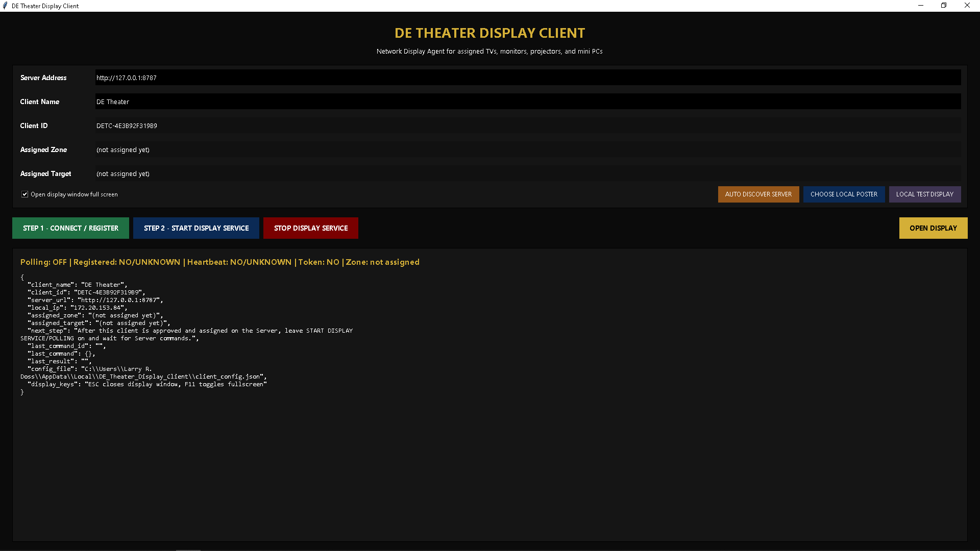980x551 pixels.
Task: Click the Polling OFF status line
Action: click(220, 262)
